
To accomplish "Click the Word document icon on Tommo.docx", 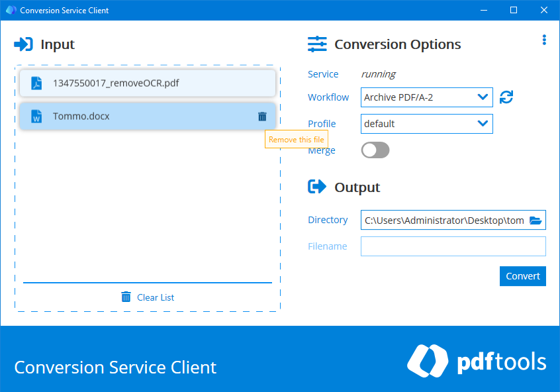I will coord(35,116).
